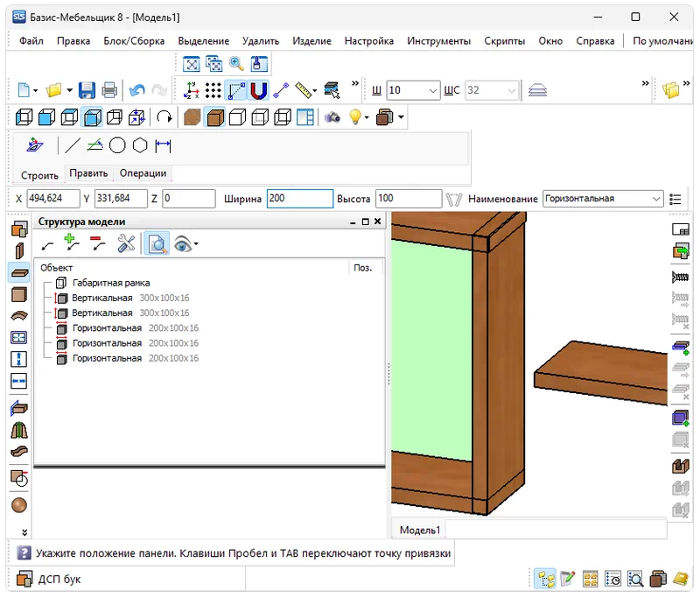Undo the last action
The image size is (700, 598).
[x=137, y=90]
